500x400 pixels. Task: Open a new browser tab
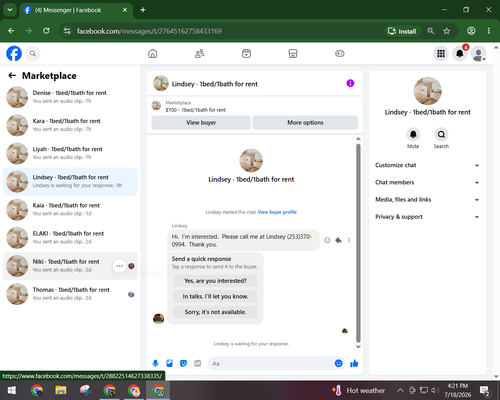(x=143, y=10)
